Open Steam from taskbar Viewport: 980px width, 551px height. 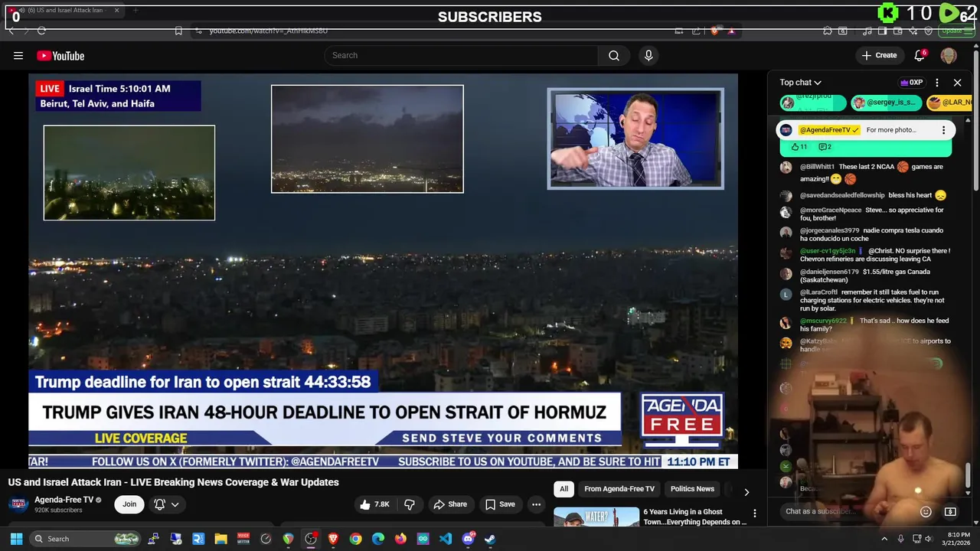coord(490,539)
